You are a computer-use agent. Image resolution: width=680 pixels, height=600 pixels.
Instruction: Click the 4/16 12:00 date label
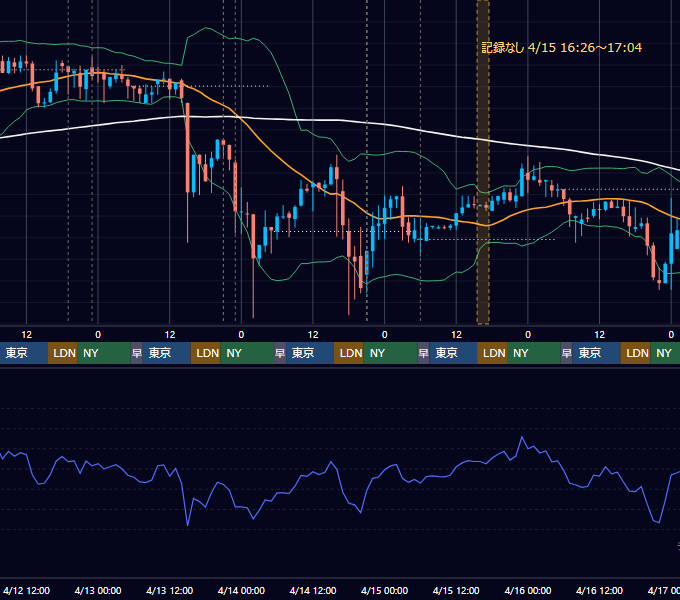coord(599,590)
